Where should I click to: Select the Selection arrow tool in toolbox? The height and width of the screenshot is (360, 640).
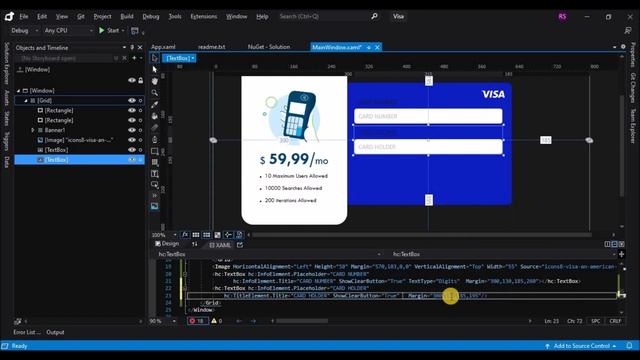point(155,58)
